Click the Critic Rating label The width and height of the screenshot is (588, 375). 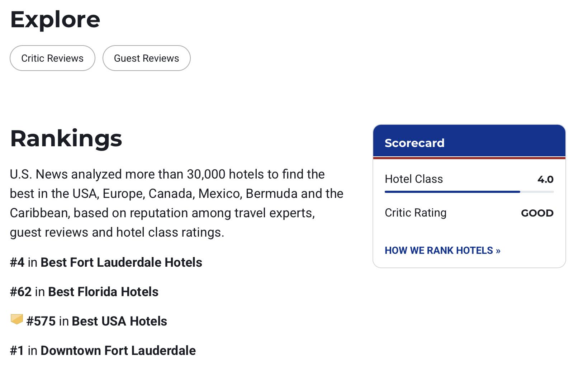click(416, 213)
